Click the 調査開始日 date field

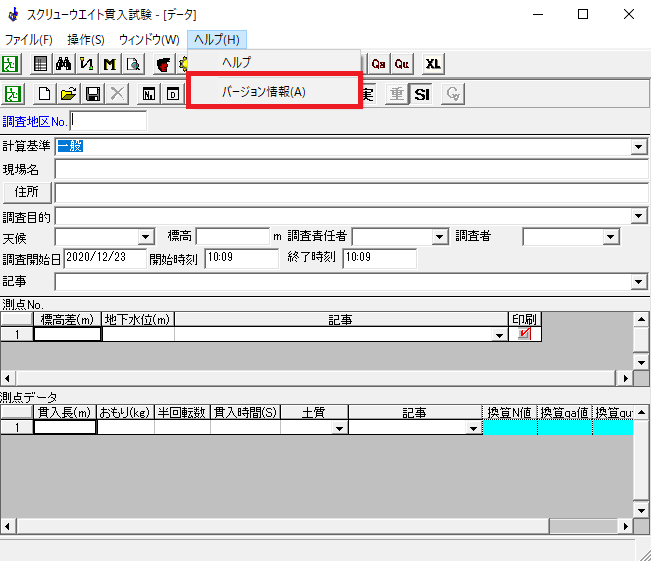[x=105, y=258]
